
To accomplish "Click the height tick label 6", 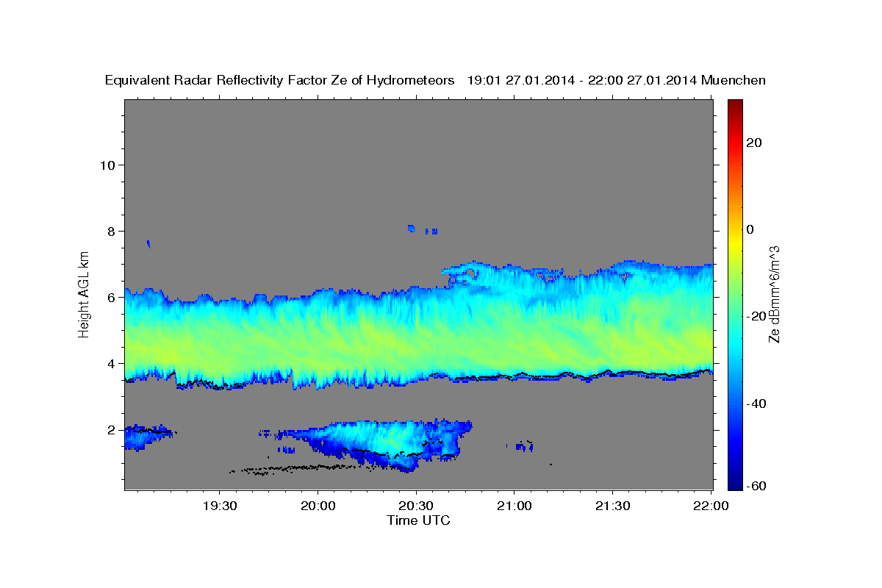I will point(110,297).
